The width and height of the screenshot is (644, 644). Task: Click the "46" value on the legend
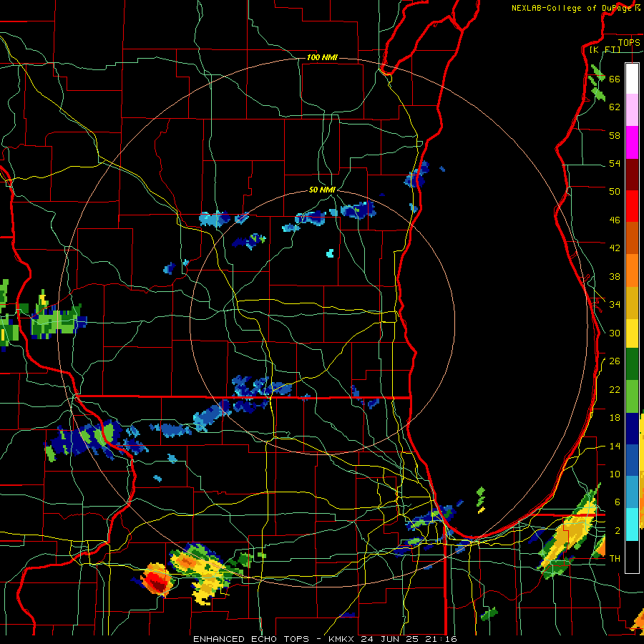click(615, 220)
